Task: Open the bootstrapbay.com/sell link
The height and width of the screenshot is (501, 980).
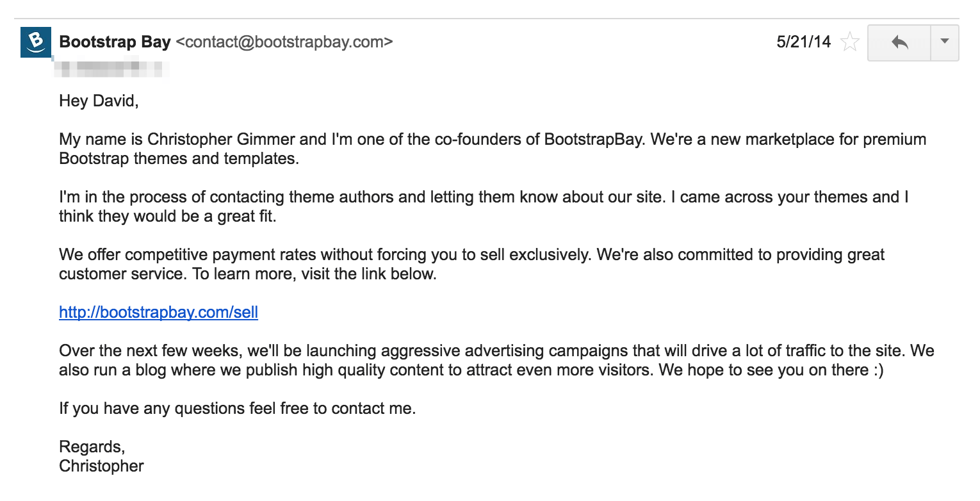Action: [158, 312]
